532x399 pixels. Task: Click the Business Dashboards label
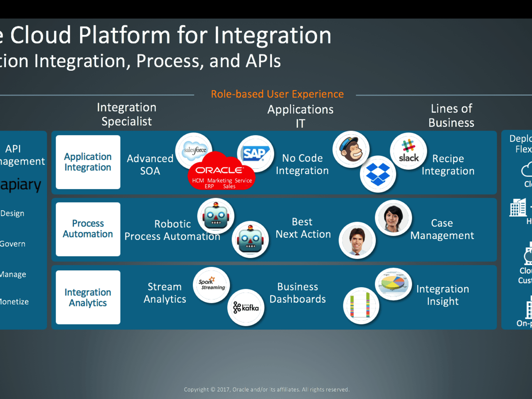click(298, 293)
